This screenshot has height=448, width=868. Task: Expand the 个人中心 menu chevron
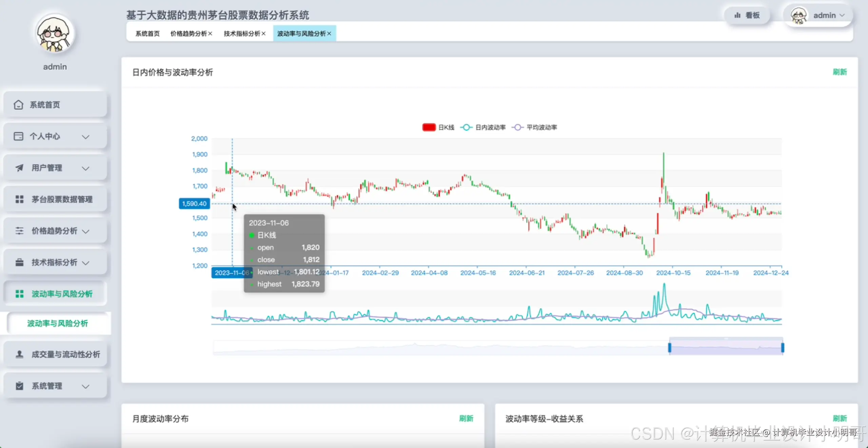click(x=86, y=137)
